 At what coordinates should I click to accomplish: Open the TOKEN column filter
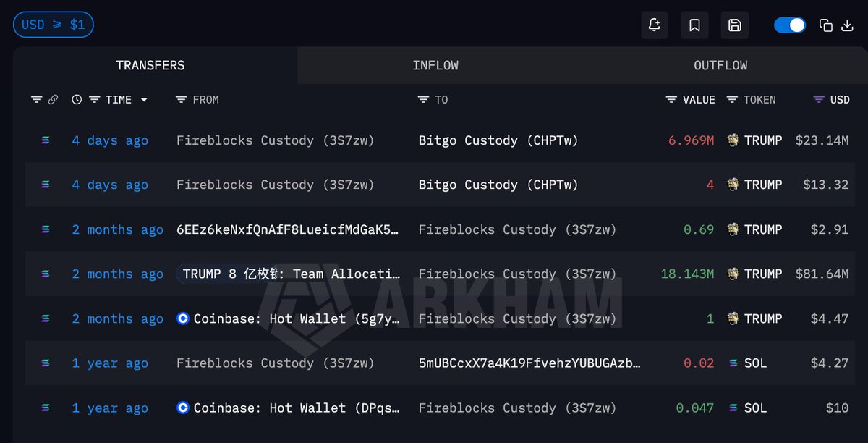tap(732, 100)
